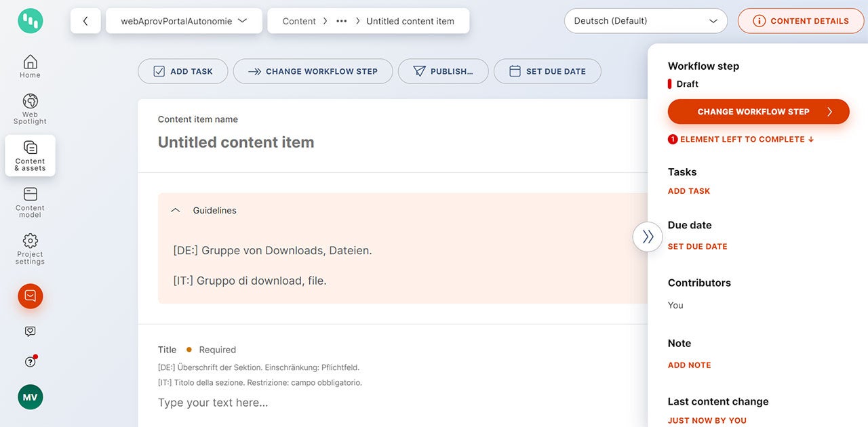Go to Home in sidebar

(x=30, y=66)
